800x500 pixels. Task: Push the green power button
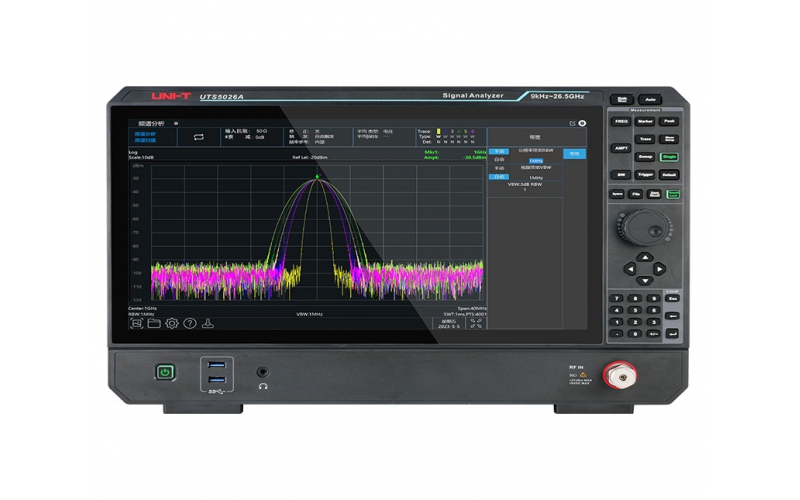point(165,372)
